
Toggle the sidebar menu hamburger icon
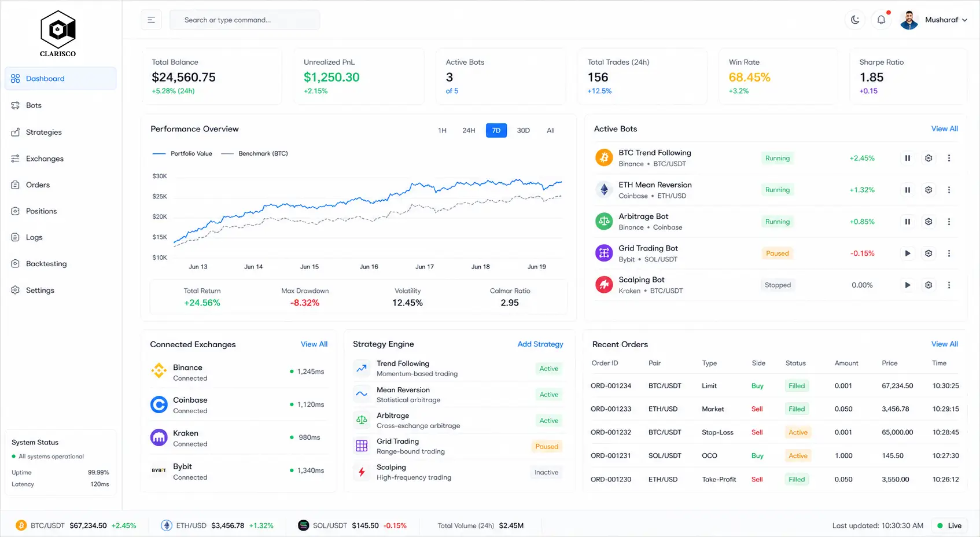[151, 20]
